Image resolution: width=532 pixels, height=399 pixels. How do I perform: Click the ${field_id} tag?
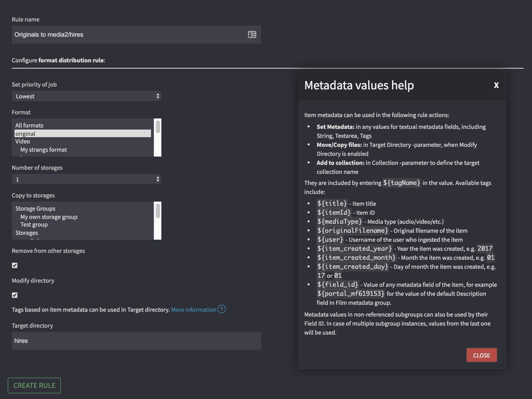(x=338, y=284)
